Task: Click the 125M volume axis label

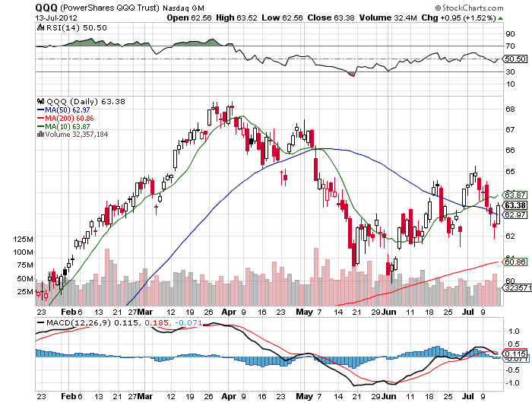Action: tap(23, 239)
